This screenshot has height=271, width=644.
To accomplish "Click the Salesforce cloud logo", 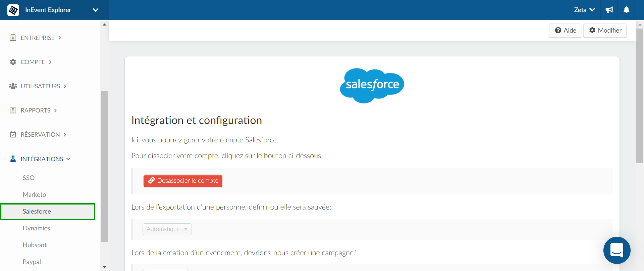I will click(372, 86).
